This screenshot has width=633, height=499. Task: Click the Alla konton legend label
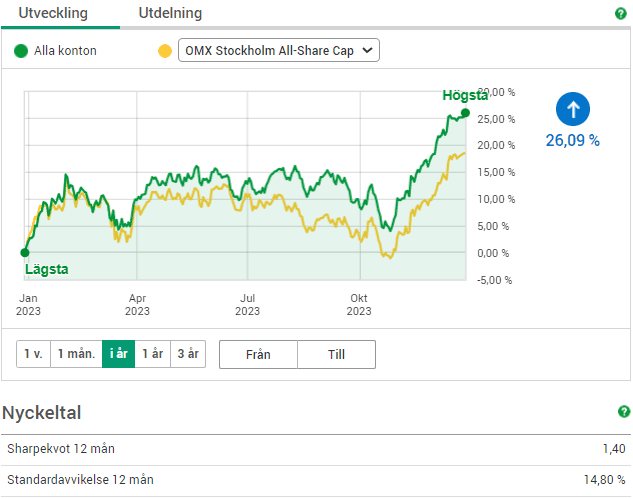[x=65, y=50]
